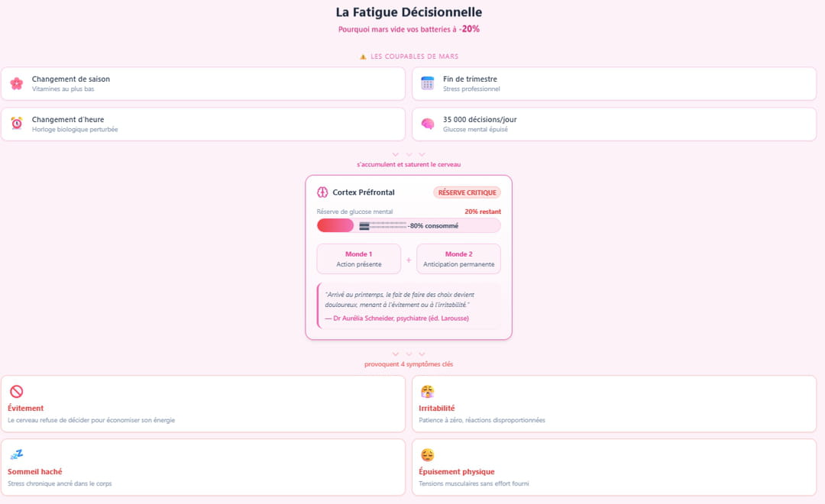The height and width of the screenshot is (504, 825).
Task: Click the zzz sleep icon above Sommeil haché
Action: 16,455
